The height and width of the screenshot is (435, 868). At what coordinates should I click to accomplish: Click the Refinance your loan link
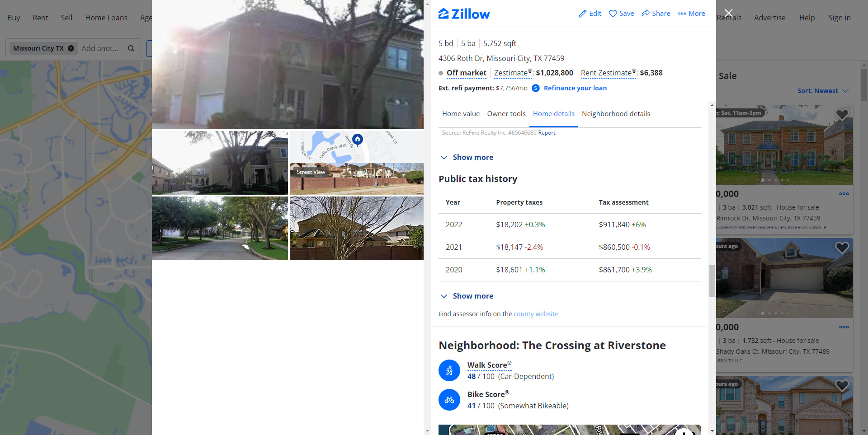[575, 88]
